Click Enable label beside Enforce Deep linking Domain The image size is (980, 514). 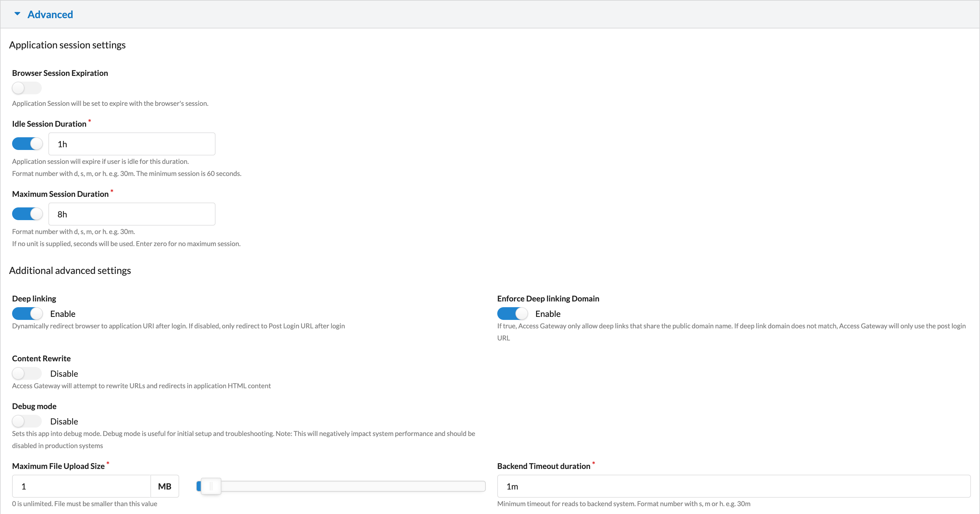pyautogui.click(x=548, y=314)
